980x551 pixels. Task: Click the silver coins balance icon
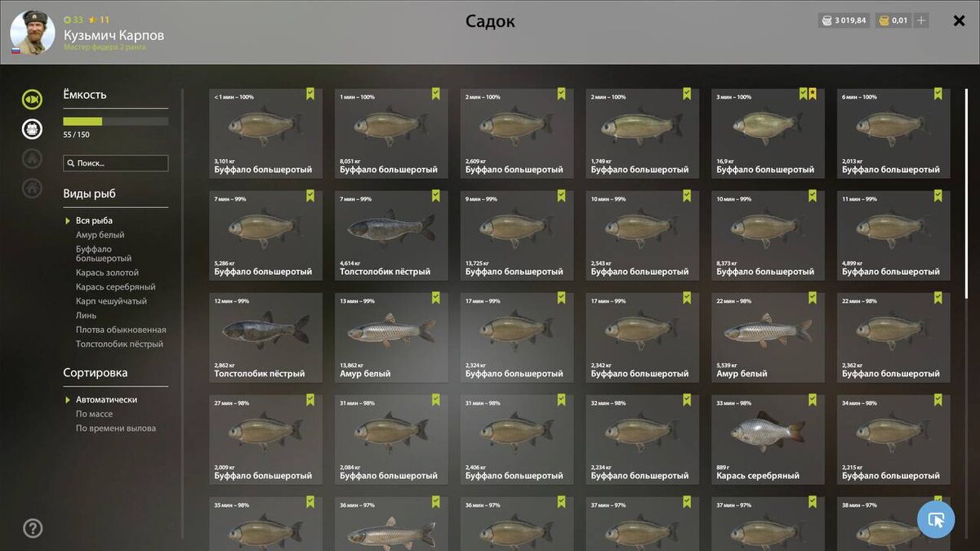(x=826, y=20)
